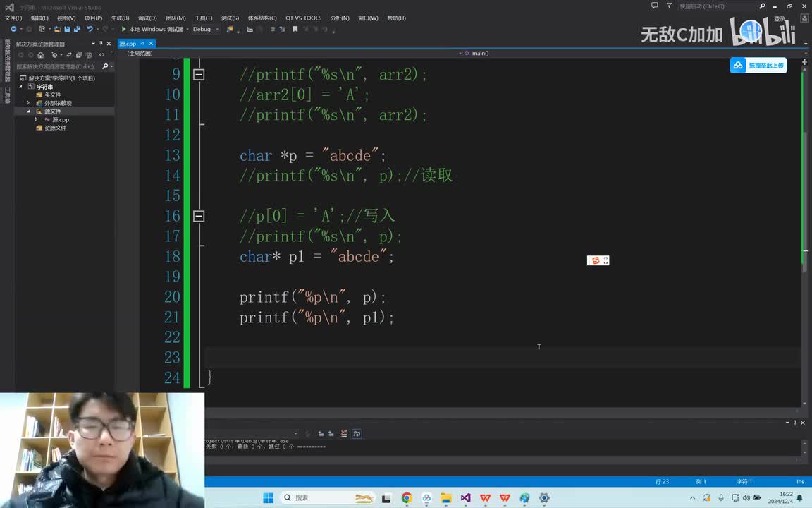Click the Collapse All icon in Solution Explorer
This screenshot has height=508, width=812.
coord(79,54)
